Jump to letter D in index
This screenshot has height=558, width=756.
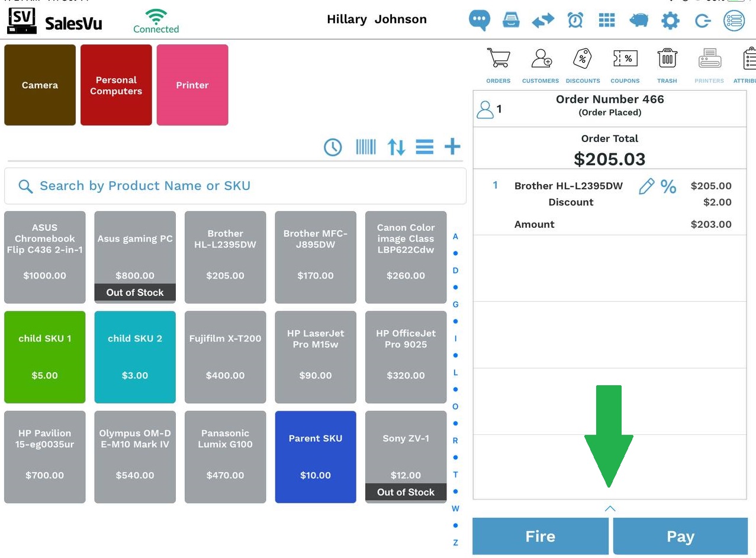click(455, 270)
